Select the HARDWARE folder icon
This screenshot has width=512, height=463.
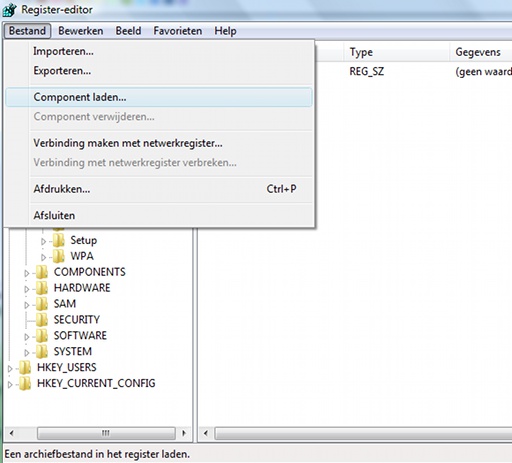[x=42, y=288]
